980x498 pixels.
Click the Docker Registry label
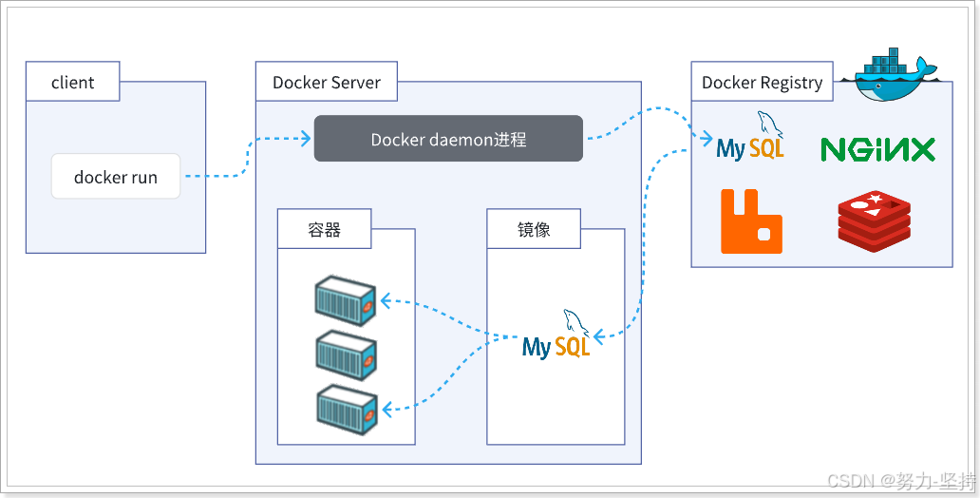tap(762, 82)
